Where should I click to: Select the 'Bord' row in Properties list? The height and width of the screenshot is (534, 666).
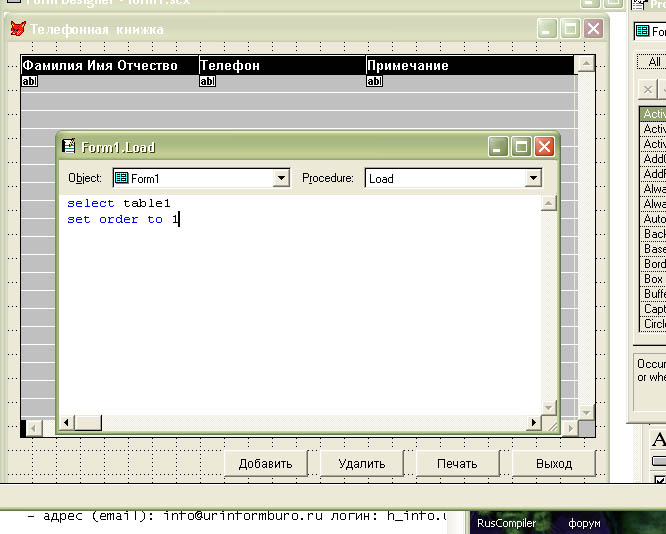point(653,264)
